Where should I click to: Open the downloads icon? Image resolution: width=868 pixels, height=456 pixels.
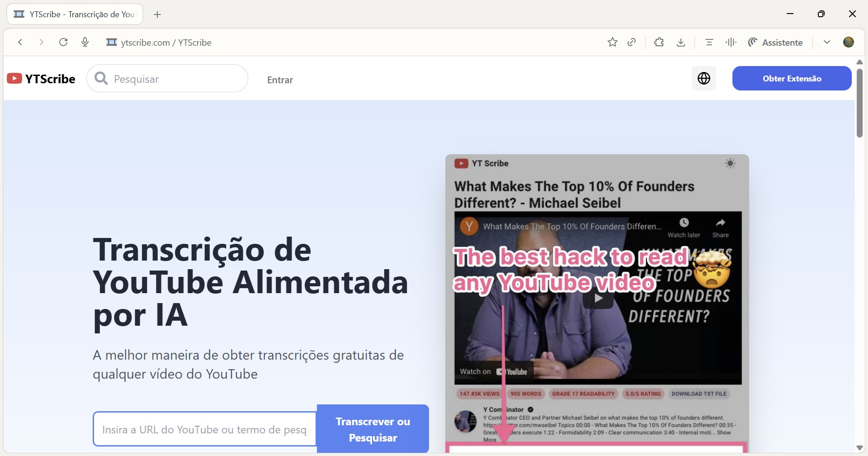pos(681,42)
